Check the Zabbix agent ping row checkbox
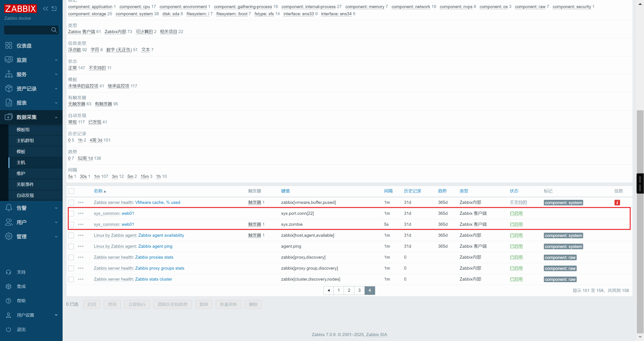Viewport: 644px width, 341px height. pyautogui.click(x=71, y=246)
